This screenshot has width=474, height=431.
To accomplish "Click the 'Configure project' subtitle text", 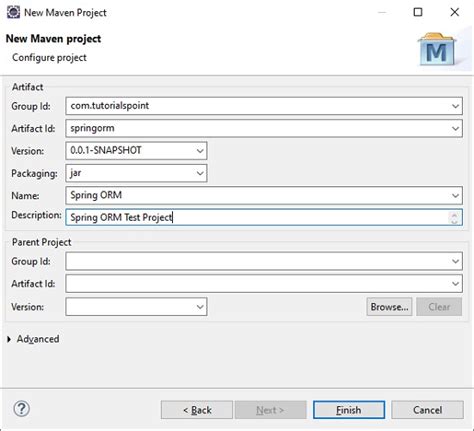I will click(49, 58).
